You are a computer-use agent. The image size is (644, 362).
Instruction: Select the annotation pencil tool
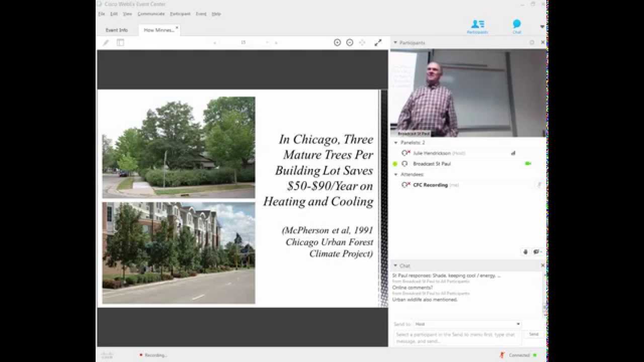click(106, 43)
